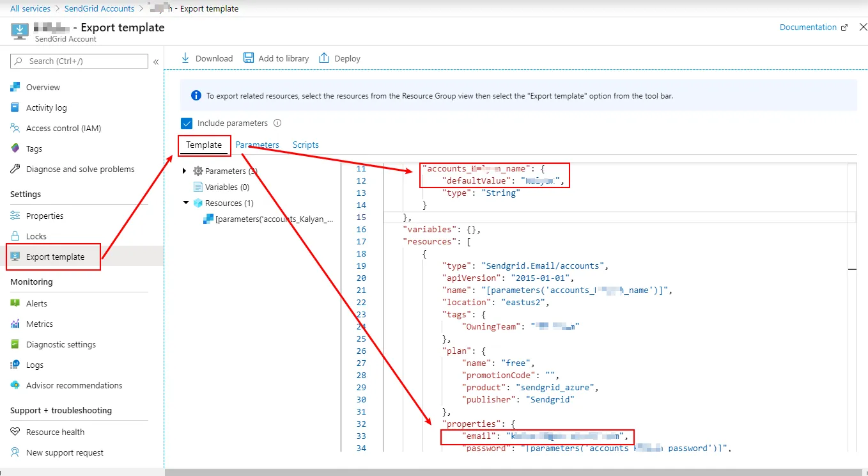Click the Diagnostic settings icon
The height and width of the screenshot is (476, 868).
coord(15,344)
